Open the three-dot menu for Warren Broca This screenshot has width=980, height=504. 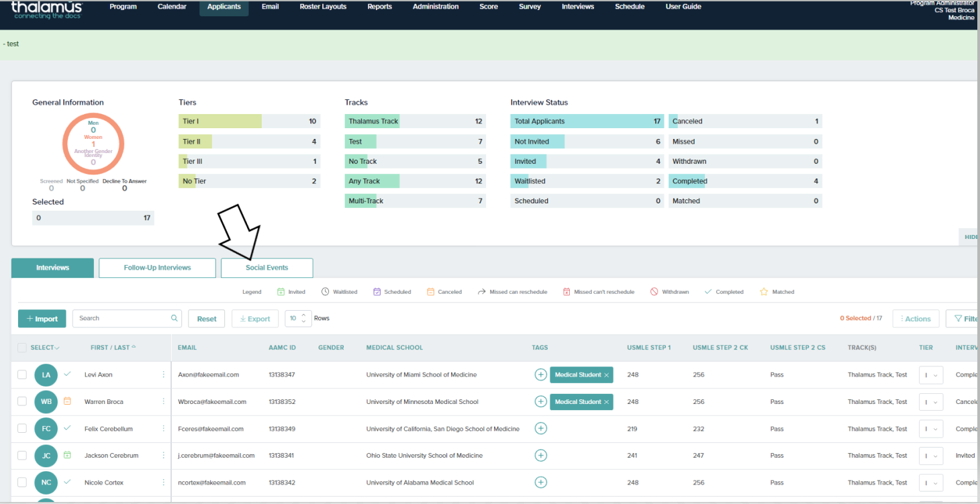coord(163,401)
